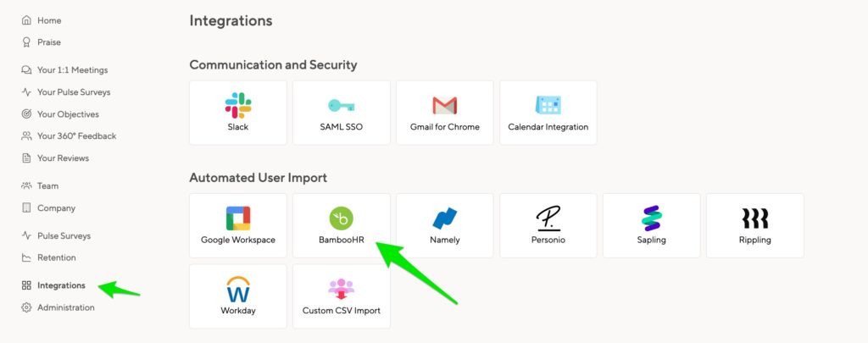This screenshot has height=343, width=868.
Task: Choose the Rippling integration
Action: 755,226
